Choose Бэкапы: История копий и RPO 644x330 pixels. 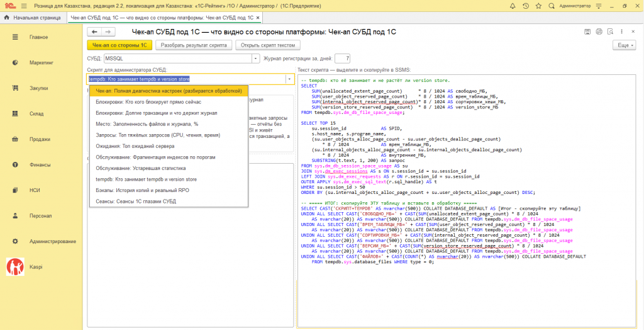(169, 191)
